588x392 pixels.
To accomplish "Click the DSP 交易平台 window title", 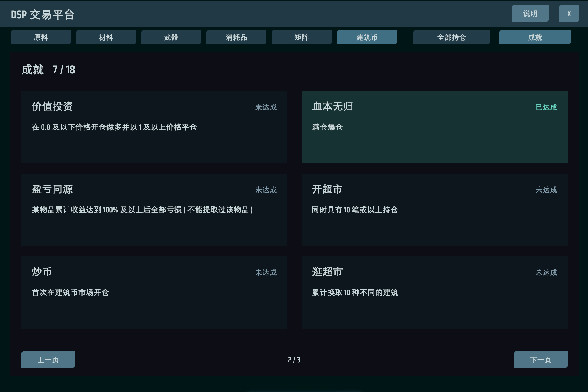I will click(x=43, y=14).
